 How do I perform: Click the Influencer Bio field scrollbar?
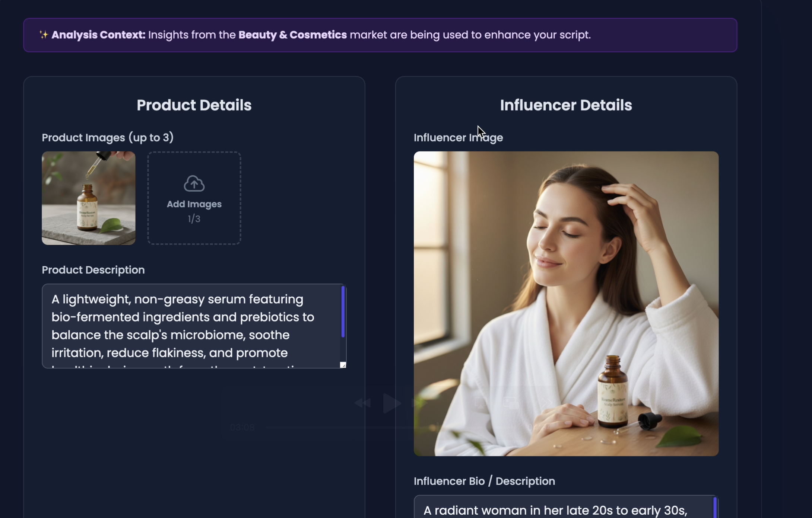click(x=715, y=508)
